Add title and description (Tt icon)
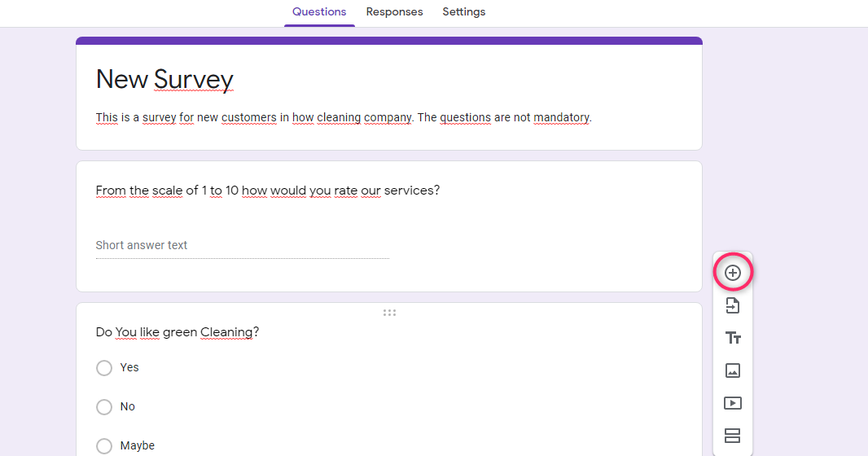 point(732,338)
